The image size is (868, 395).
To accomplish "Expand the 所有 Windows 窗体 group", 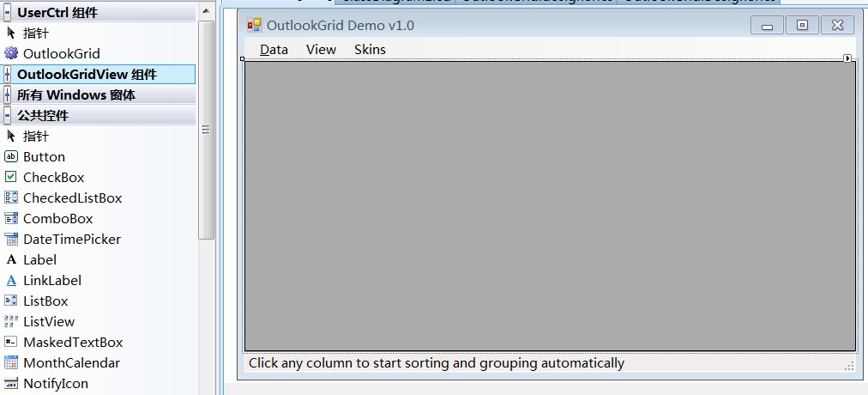I will [x=7, y=94].
